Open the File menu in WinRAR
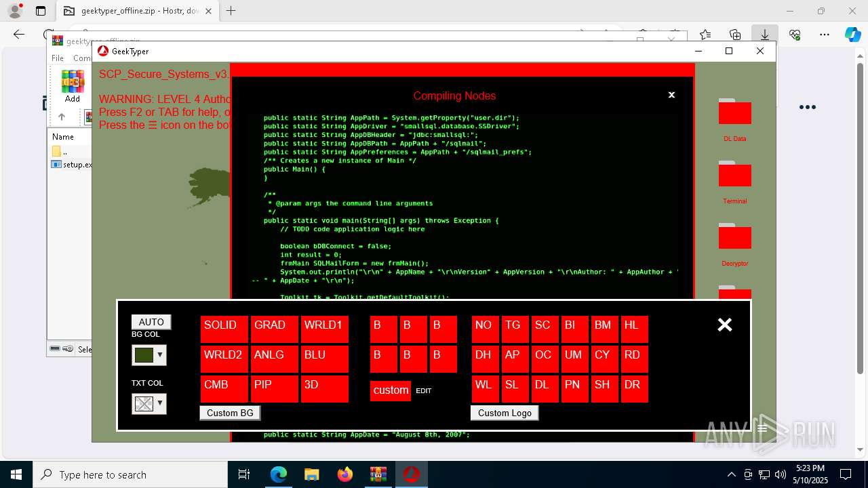The height and width of the screenshot is (488, 868). 58,58
